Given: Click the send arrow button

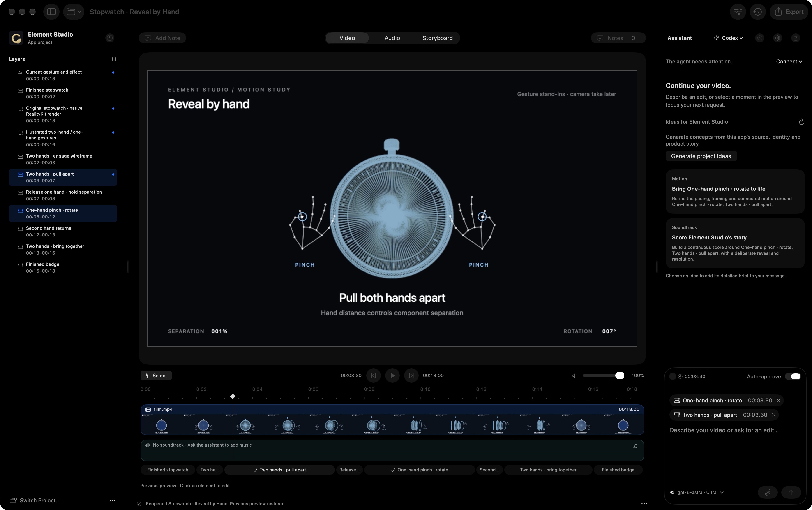Looking at the screenshot, I should tap(791, 492).
